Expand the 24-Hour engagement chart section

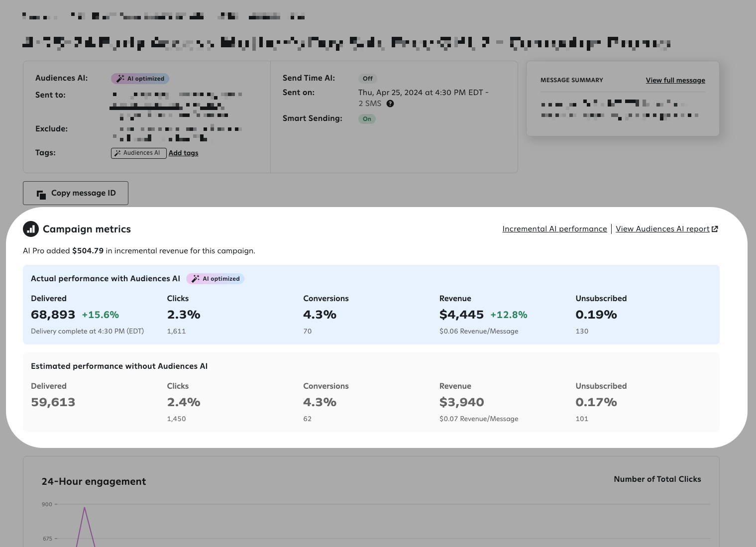94,481
